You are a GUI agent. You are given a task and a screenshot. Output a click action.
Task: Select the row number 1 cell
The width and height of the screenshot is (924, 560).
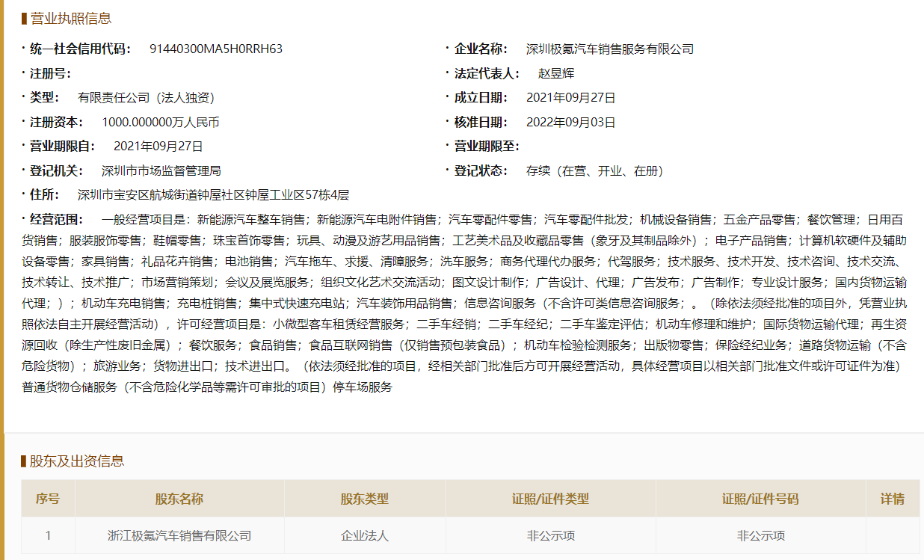coord(48,535)
